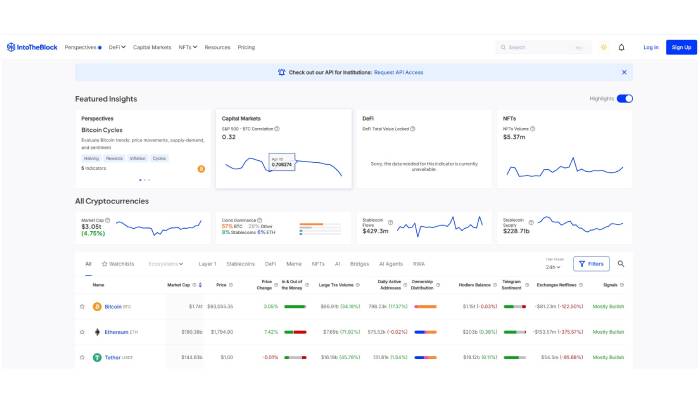Click info icon beside DeFi Total Value Locked
The height and width of the screenshot is (400, 700).
point(412,129)
